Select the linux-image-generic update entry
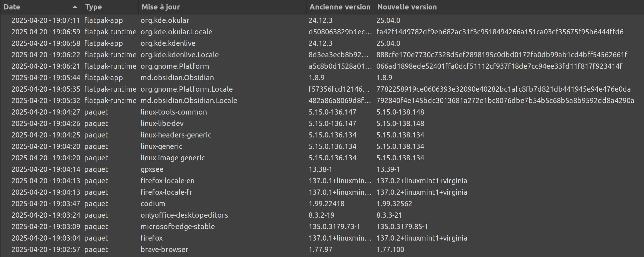 coord(172,158)
